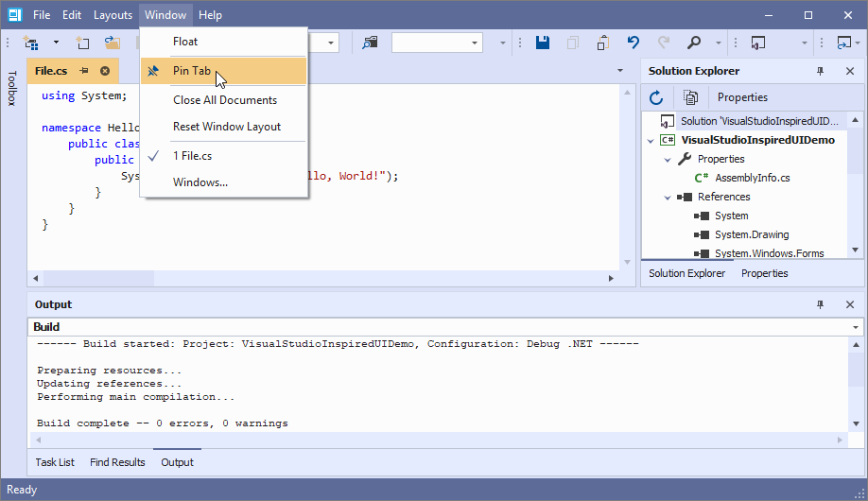Click the Paste toolbar icon
The image size is (868, 501).
pos(603,43)
